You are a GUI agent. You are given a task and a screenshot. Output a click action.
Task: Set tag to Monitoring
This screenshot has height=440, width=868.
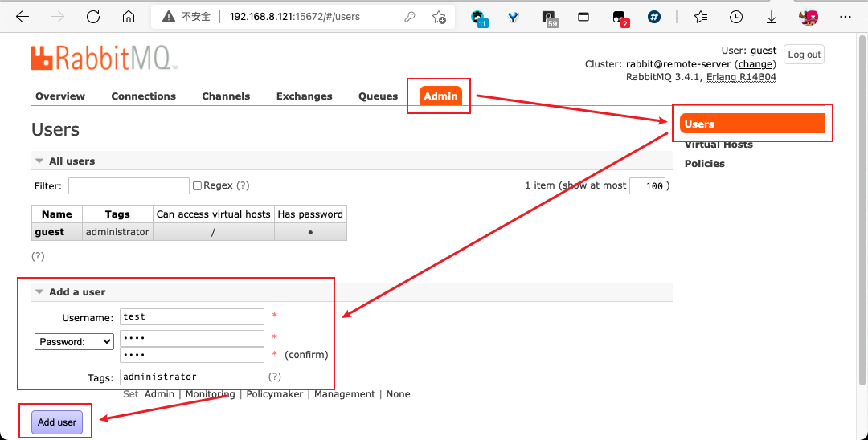point(210,394)
